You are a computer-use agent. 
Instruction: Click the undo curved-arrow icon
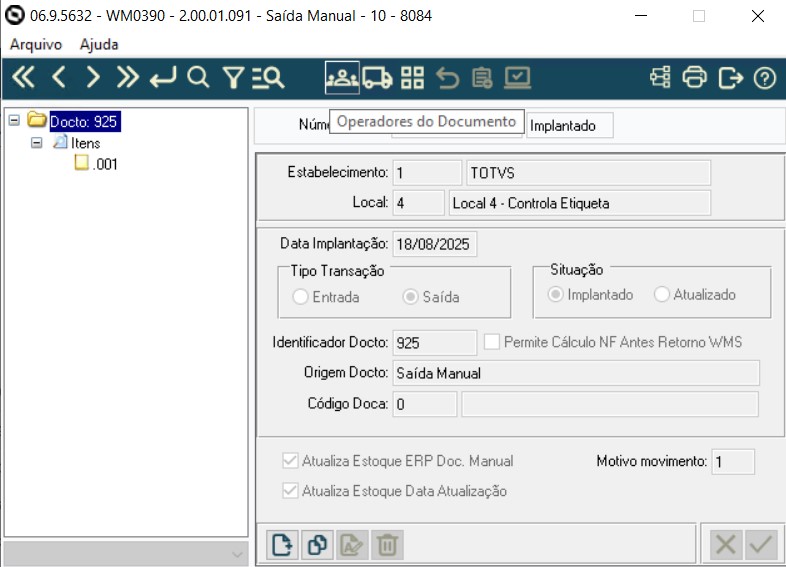[x=447, y=78]
